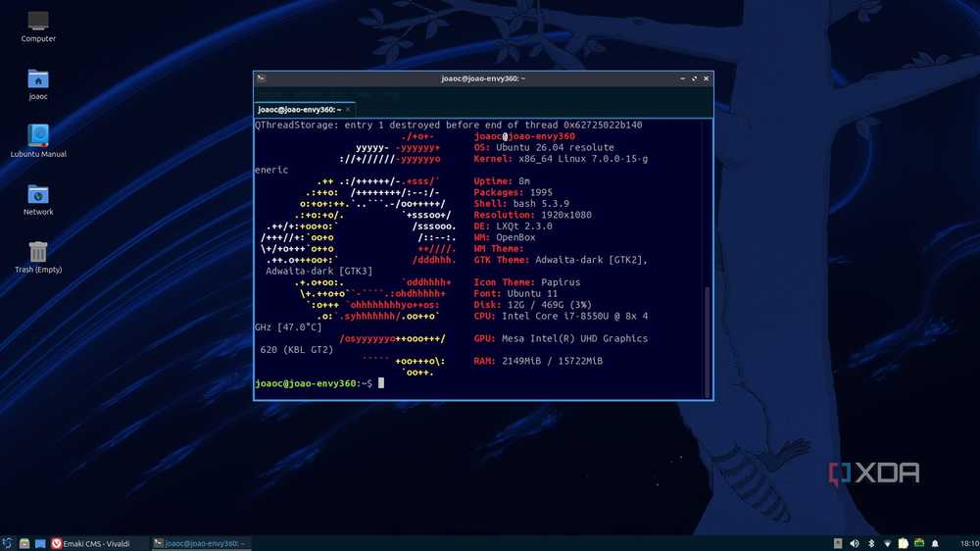Open the Trash (Empty) desktop icon
The height and width of the screenshot is (551, 980).
38,257
